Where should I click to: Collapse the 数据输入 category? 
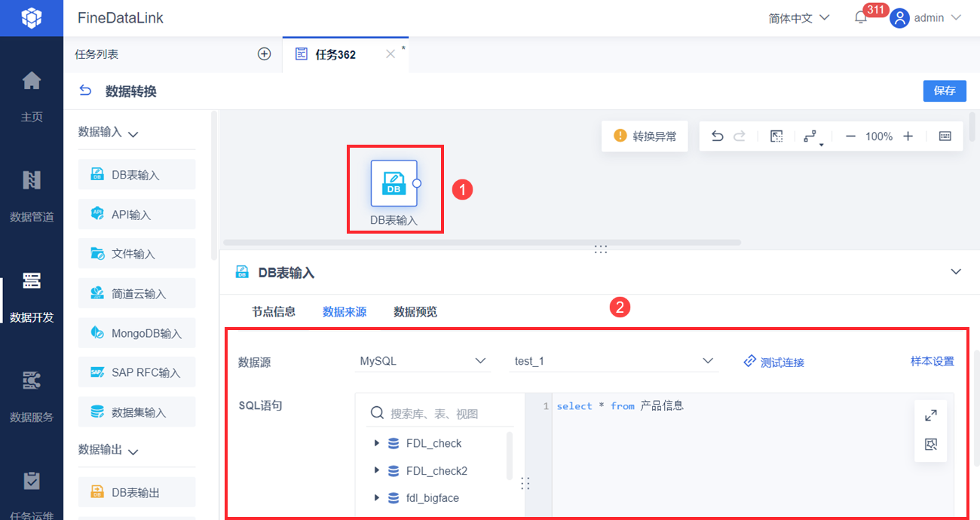coord(133,134)
